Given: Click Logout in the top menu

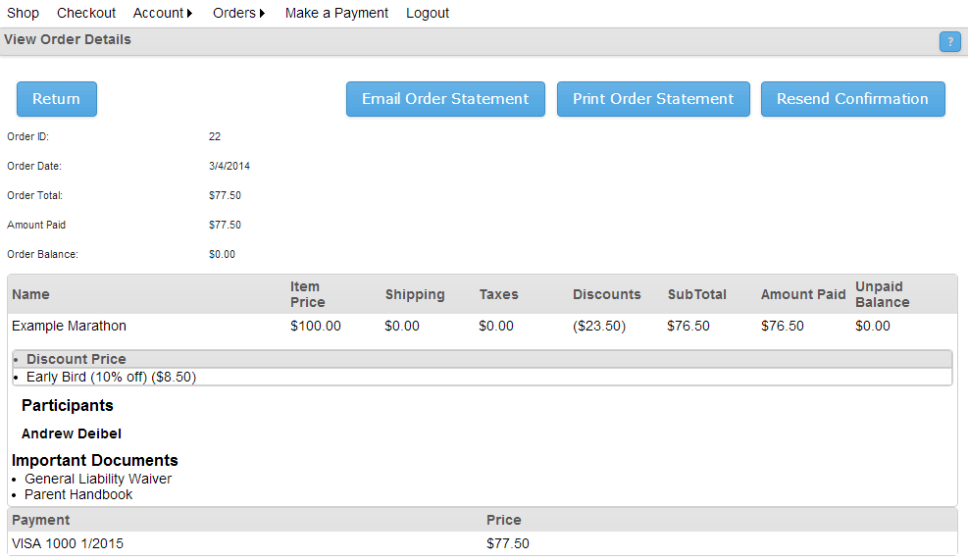Looking at the screenshot, I should [x=428, y=13].
